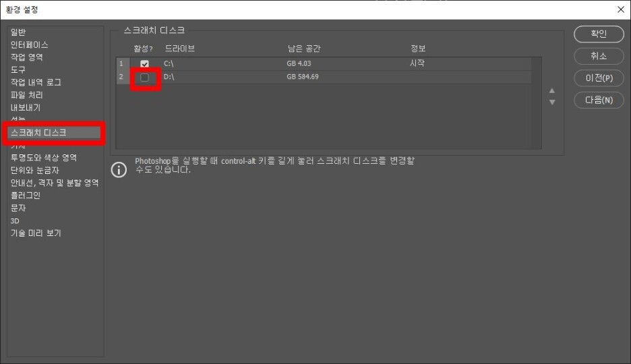Go to previous page with 이전(P)

pos(599,78)
